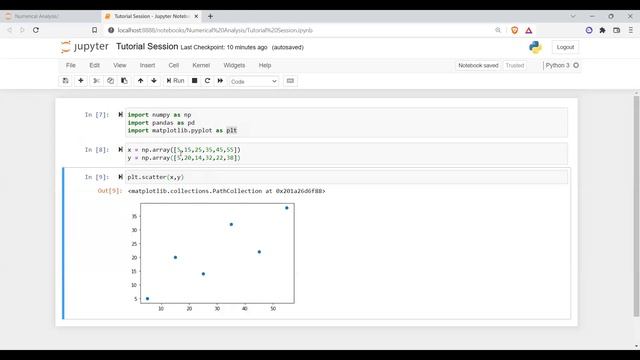
Task: Click the Python 3 kernel indicator
Action: [x=557, y=65]
